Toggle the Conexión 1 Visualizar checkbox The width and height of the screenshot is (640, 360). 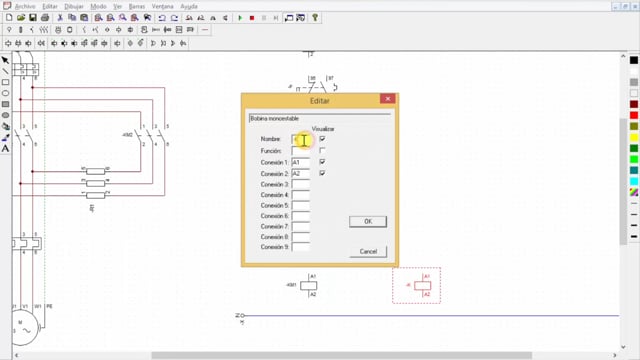pos(322,162)
